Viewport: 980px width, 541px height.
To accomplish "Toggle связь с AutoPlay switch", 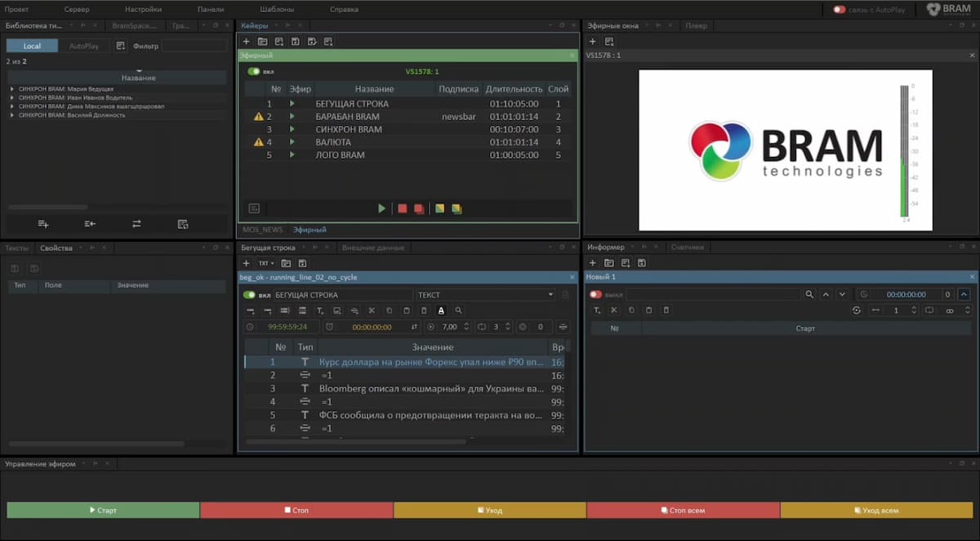I will click(840, 10).
